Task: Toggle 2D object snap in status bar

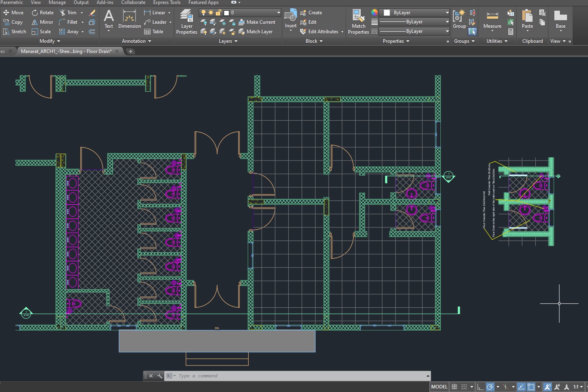Action: [x=531, y=387]
